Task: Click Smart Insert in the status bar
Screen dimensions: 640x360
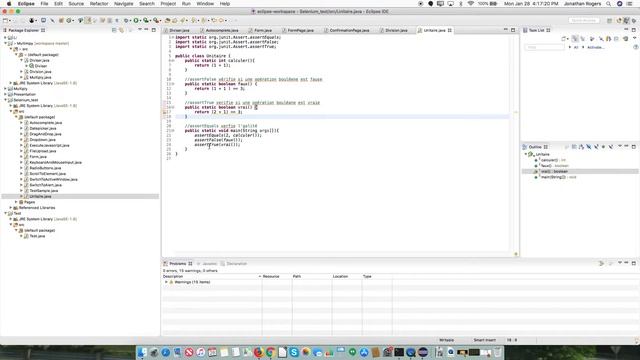Action: [x=484, y=340]
